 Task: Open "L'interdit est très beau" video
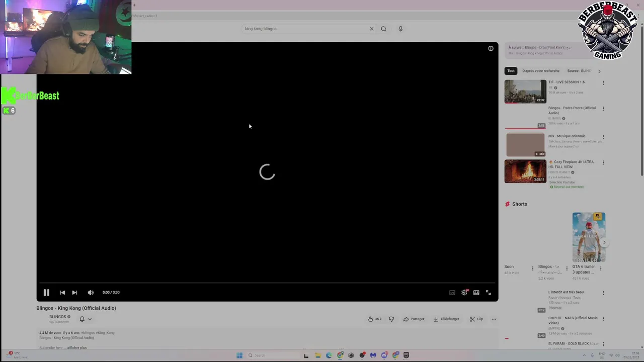coord(566,292)
